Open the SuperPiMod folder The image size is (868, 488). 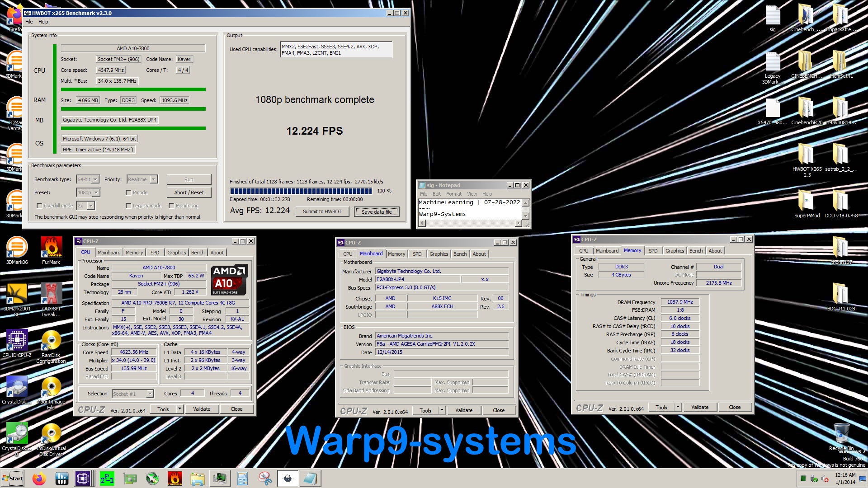(807, 203)
